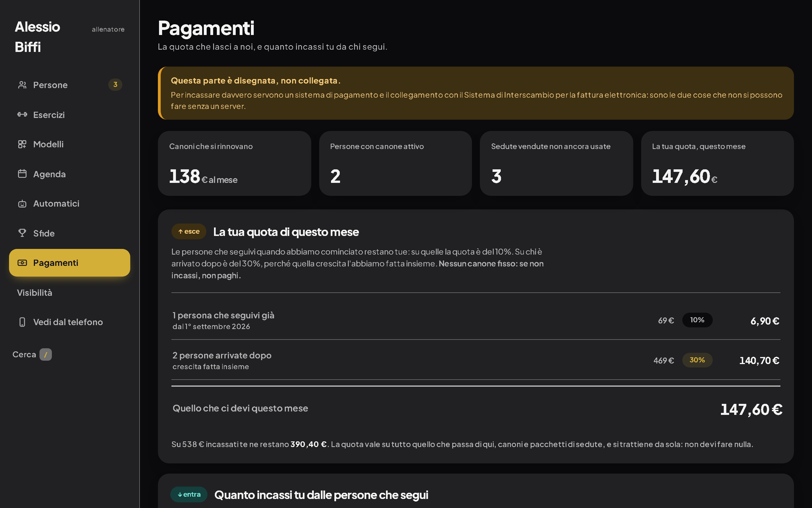Click the Esercizi dumbbell icon
The width and height of the screenshot is (812, 508).
point(22,115)
